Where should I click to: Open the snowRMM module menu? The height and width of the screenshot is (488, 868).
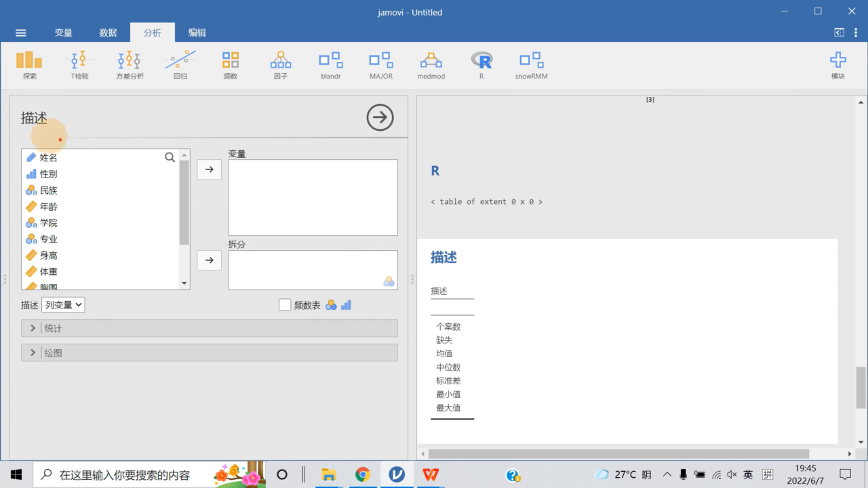tap(532, 65)
